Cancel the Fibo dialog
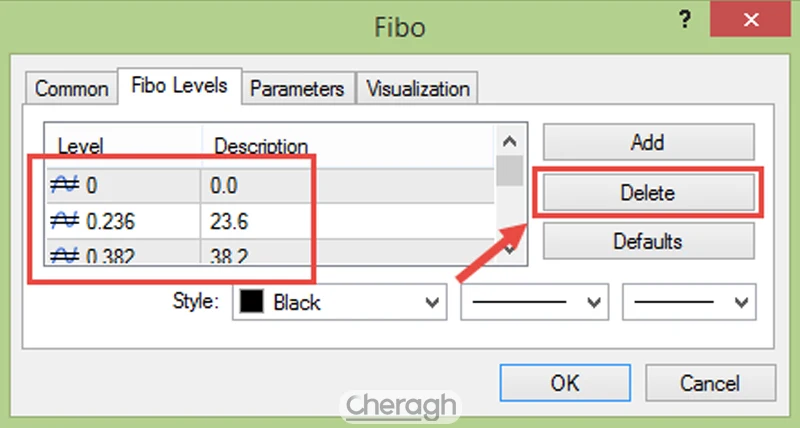The width and height of the screenshot is (800, 428). (710, 384)
